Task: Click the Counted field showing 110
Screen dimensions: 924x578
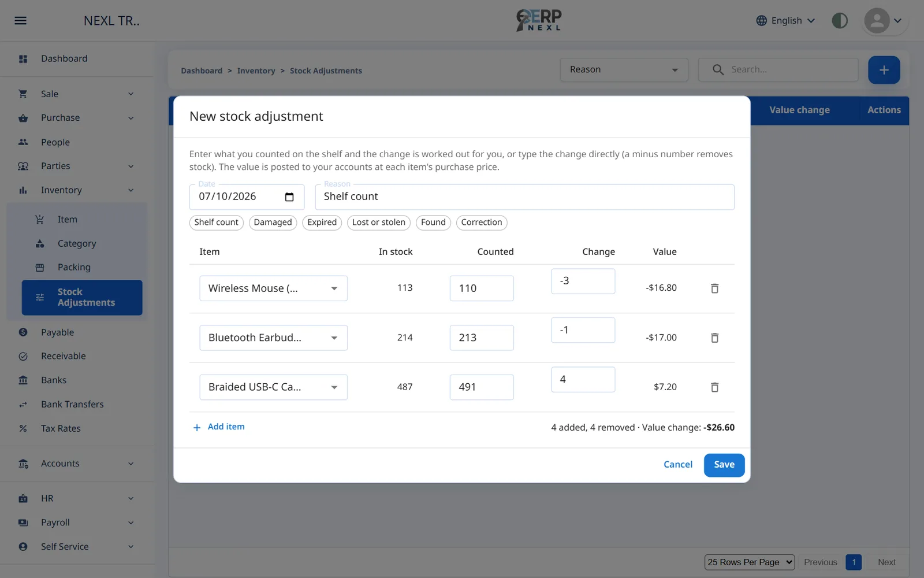Action: pyautogui.click(x=482, y=288)
